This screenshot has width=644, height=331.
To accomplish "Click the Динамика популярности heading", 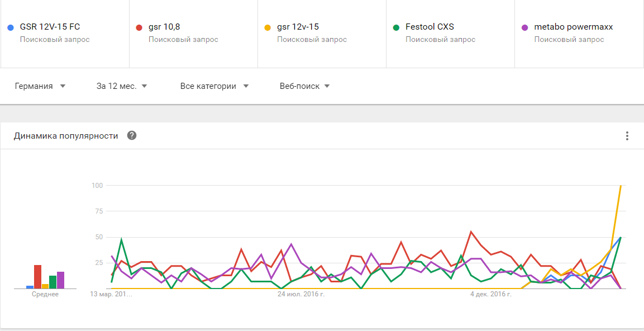I will pyautogui.click(x=66, y=136).
